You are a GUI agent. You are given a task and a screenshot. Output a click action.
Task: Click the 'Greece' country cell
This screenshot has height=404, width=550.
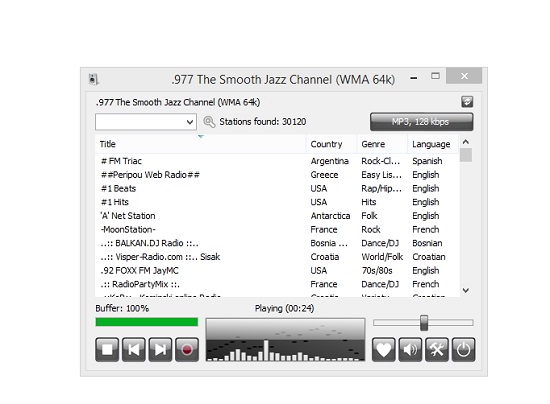pyautogui.click(x=324, y=175)
